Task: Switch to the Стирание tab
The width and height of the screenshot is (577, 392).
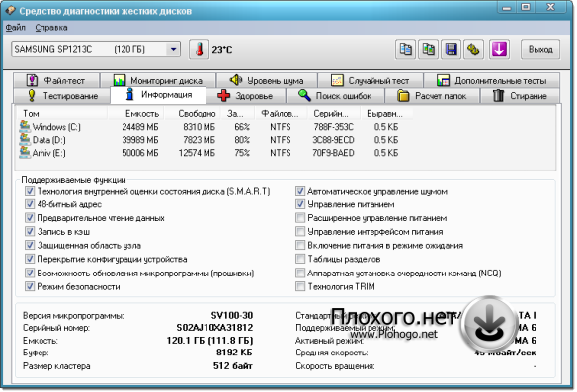Action: [x=520, y=96]
